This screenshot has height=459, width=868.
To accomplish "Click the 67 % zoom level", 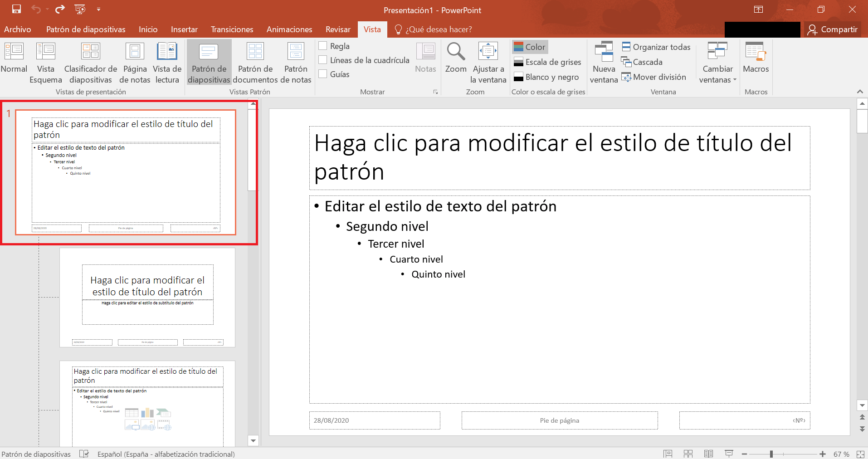I will 841,454.
